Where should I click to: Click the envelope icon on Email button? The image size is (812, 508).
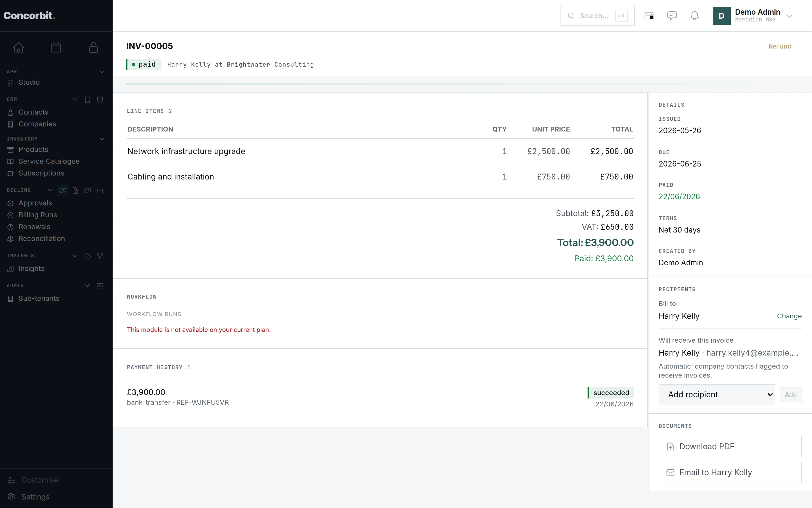tap(670, 473)
